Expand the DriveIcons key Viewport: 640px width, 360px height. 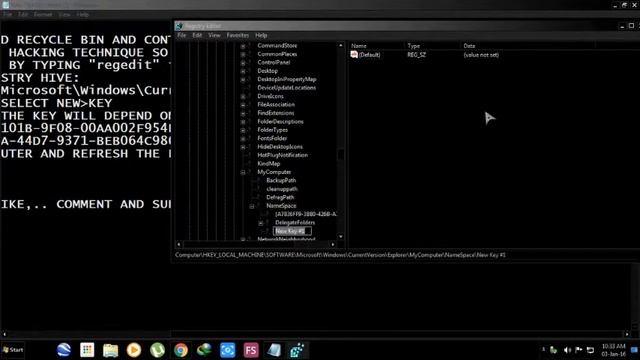[243, 97]
